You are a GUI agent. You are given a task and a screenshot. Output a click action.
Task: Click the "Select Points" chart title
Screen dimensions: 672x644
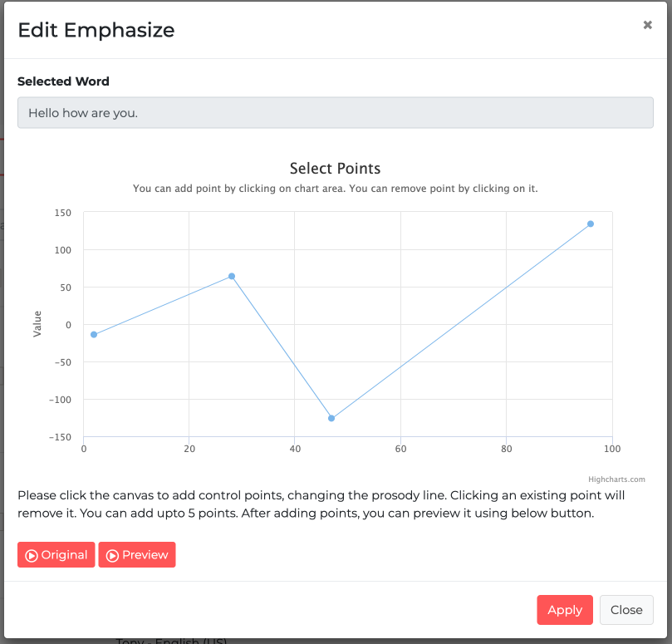tap(335, 169)
